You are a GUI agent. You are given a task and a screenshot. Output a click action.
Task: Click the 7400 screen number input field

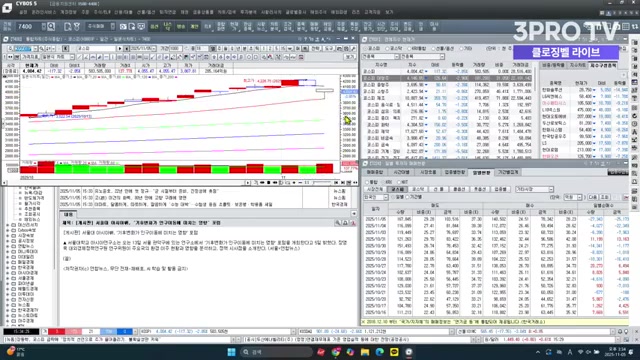tap(29, 27)
